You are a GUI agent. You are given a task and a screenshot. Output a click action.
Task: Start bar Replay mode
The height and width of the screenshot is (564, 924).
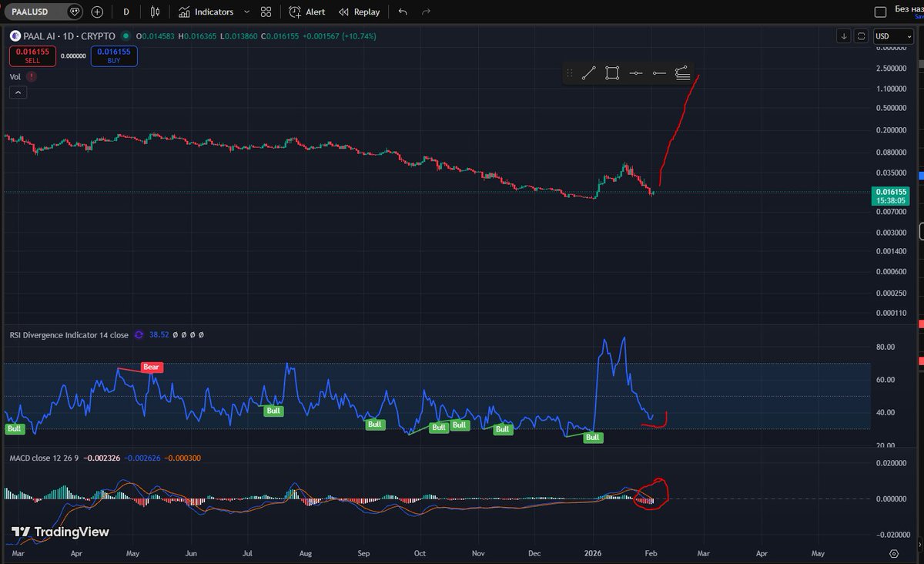(359, 12)
